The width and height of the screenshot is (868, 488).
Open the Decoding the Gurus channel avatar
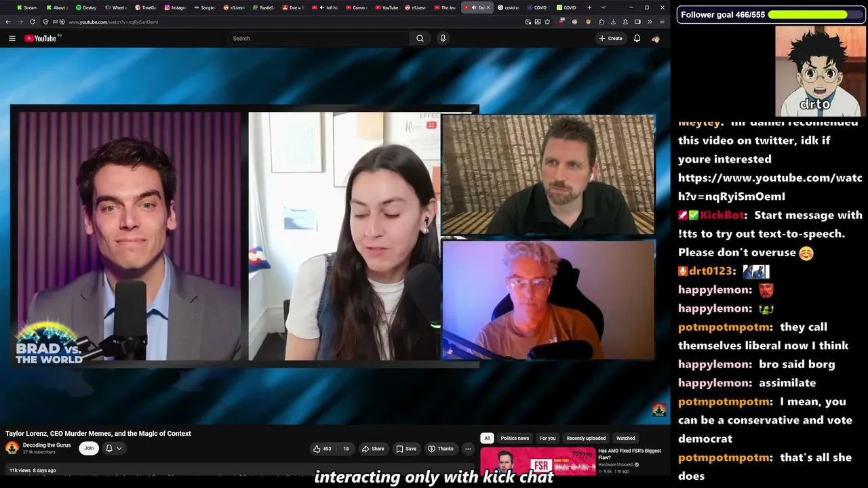pos(12,448)
